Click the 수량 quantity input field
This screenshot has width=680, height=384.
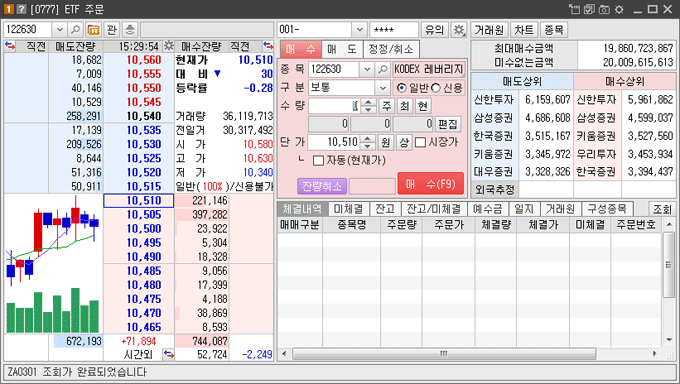334,106
